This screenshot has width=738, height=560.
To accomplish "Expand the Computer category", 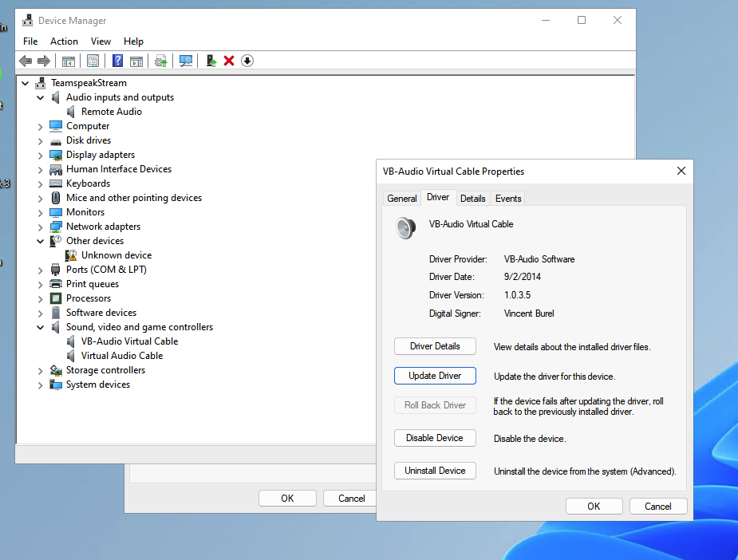I will (x=41, y=127).
